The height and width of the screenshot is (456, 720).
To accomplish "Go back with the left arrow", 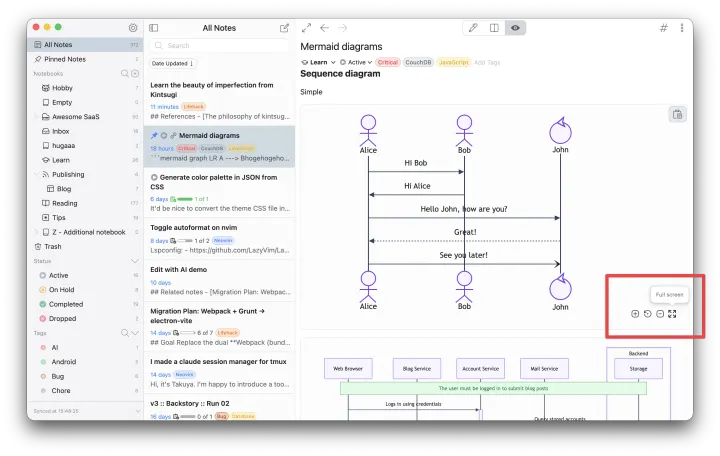I will point(325,28).
